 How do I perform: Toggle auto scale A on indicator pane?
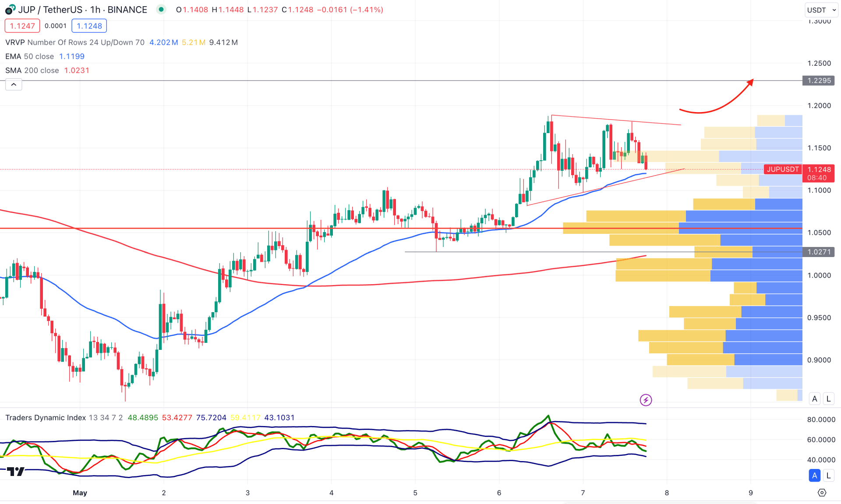(815, 476)
